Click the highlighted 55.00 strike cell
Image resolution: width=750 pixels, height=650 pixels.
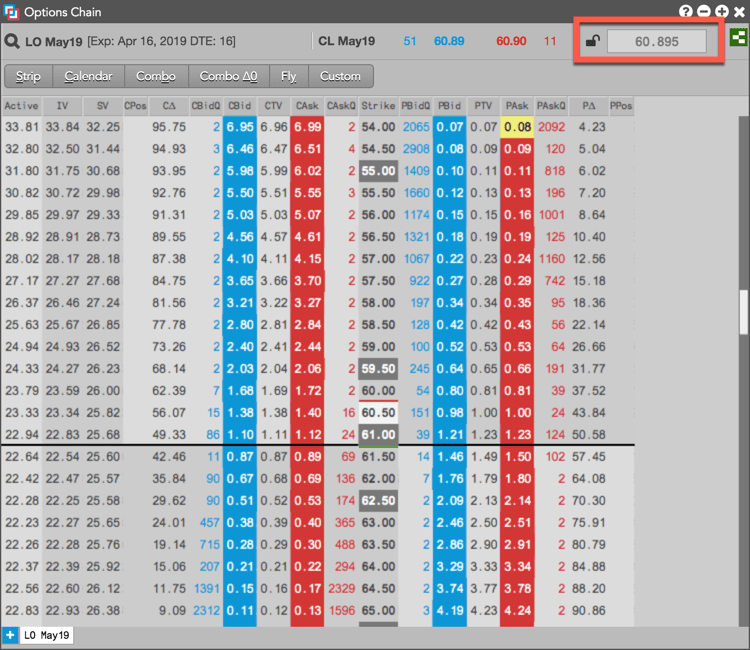coord(378,171)
